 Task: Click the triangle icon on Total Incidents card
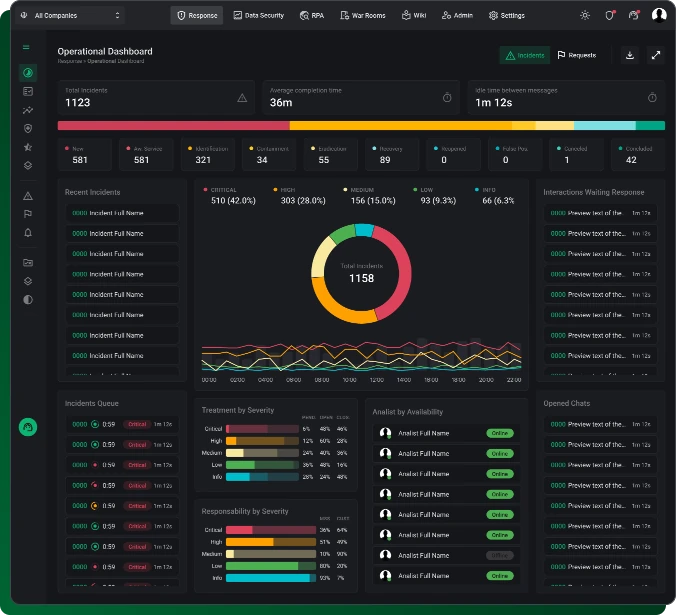242,98
